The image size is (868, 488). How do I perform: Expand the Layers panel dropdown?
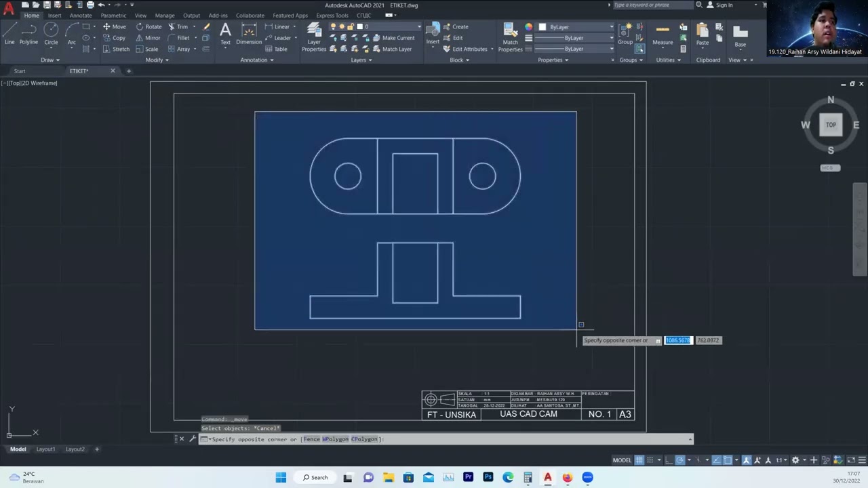(x=361, y=60)
